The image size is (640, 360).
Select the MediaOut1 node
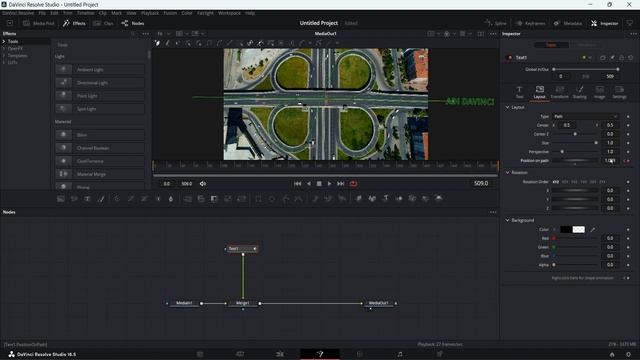(378, 303)
